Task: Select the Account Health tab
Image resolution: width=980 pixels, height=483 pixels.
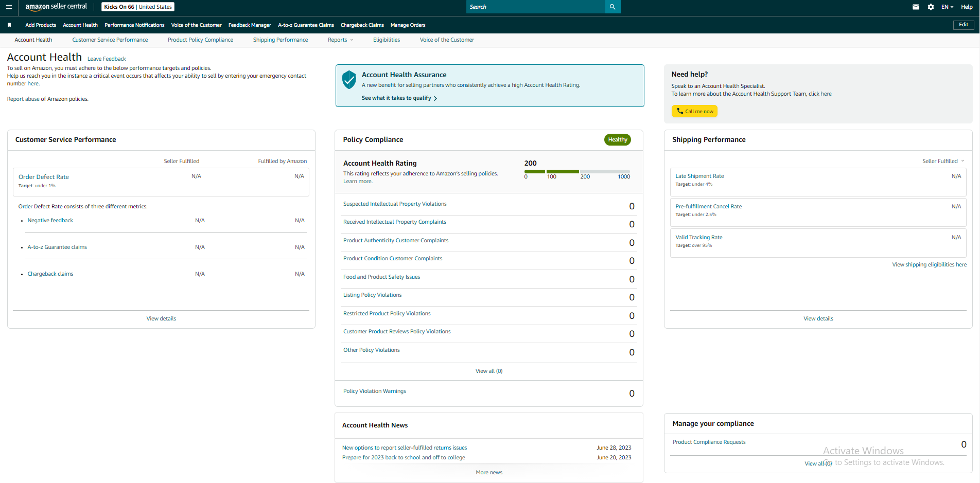Action: pos(33,40)
